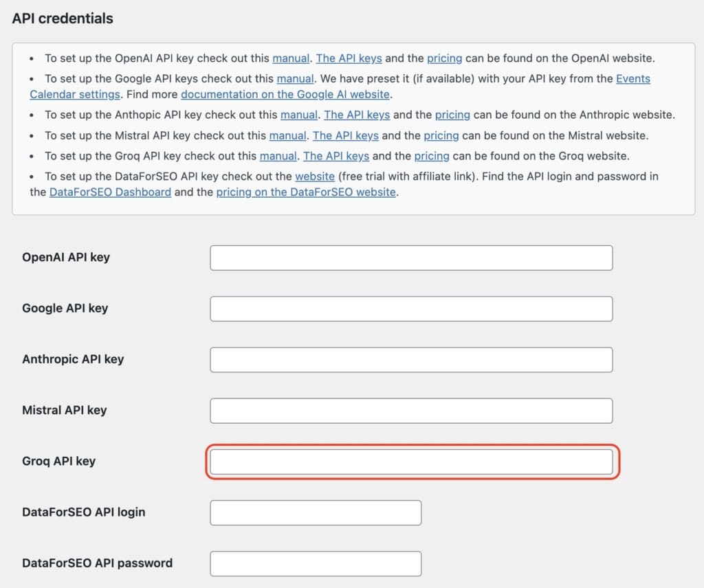The width and height of the screenshot is (704, 588).
Task: Open the DataForSEO website link
Action: coord(315,177)
